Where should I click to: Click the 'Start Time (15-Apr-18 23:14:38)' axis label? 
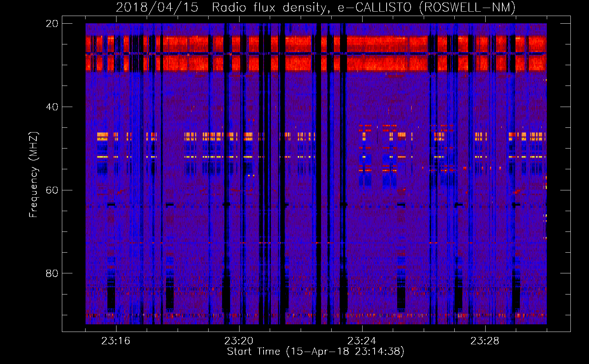tap(316, 352)
